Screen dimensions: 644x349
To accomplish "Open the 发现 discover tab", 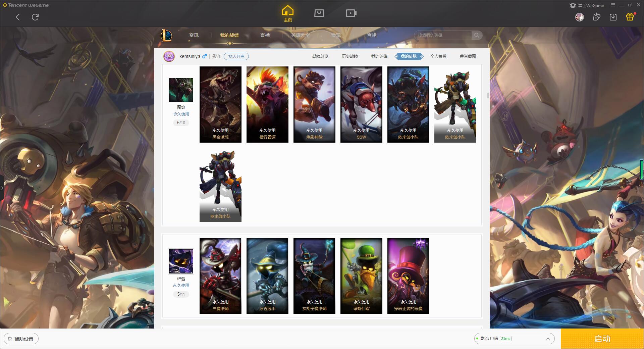I will (336, 35).
